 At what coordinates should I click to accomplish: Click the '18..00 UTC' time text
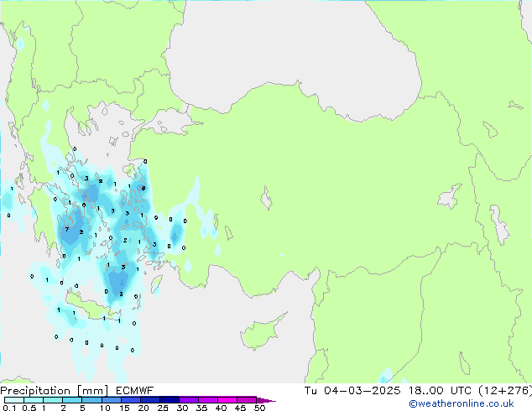click(x=440, y=391)
